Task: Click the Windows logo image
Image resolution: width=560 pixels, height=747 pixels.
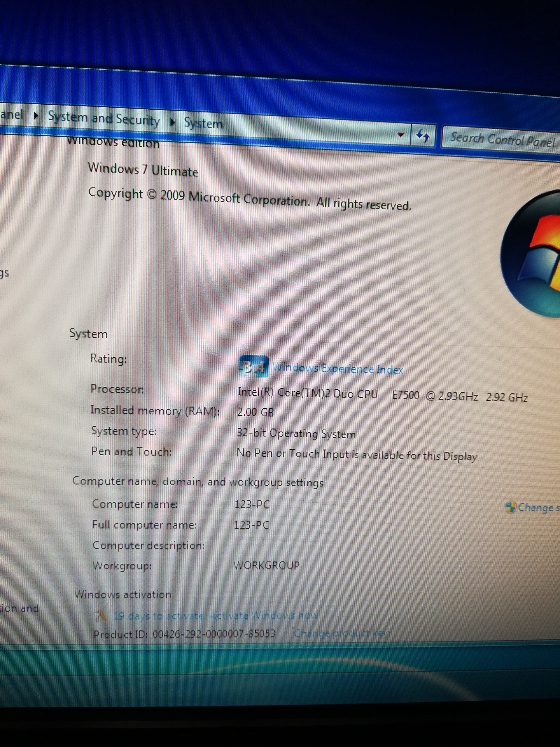Action: (530, 253)
